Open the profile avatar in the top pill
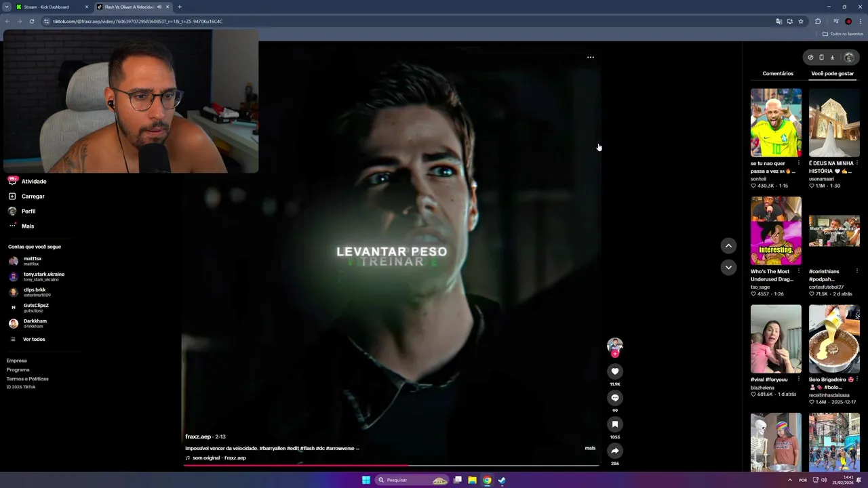The width and height of the screenshot is (868, 488). [848, 58]
